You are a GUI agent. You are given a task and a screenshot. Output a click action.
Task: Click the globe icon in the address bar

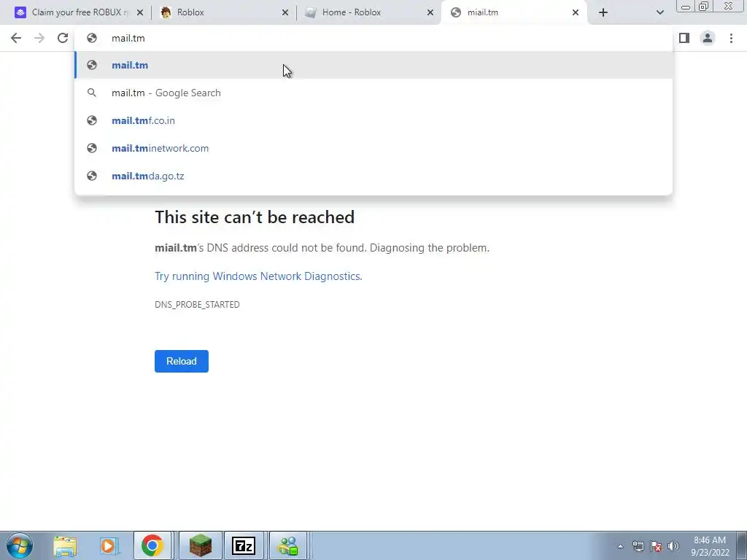[92, 38]
